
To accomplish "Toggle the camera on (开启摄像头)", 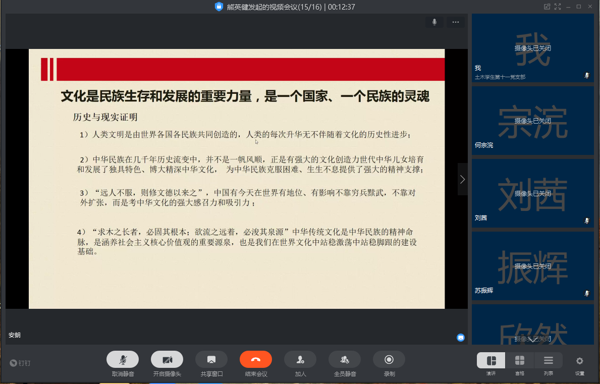I will [167, 360].
